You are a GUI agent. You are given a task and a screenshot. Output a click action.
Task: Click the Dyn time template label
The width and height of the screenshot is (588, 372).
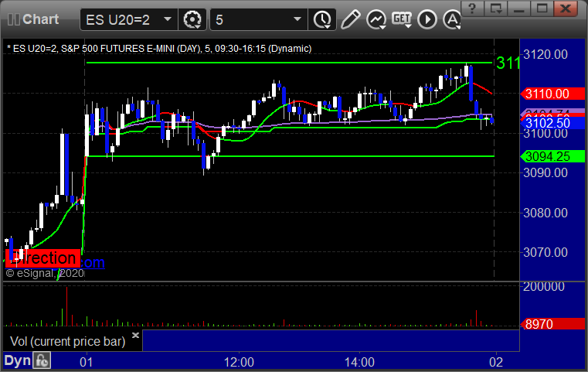[x=17, y=360]
